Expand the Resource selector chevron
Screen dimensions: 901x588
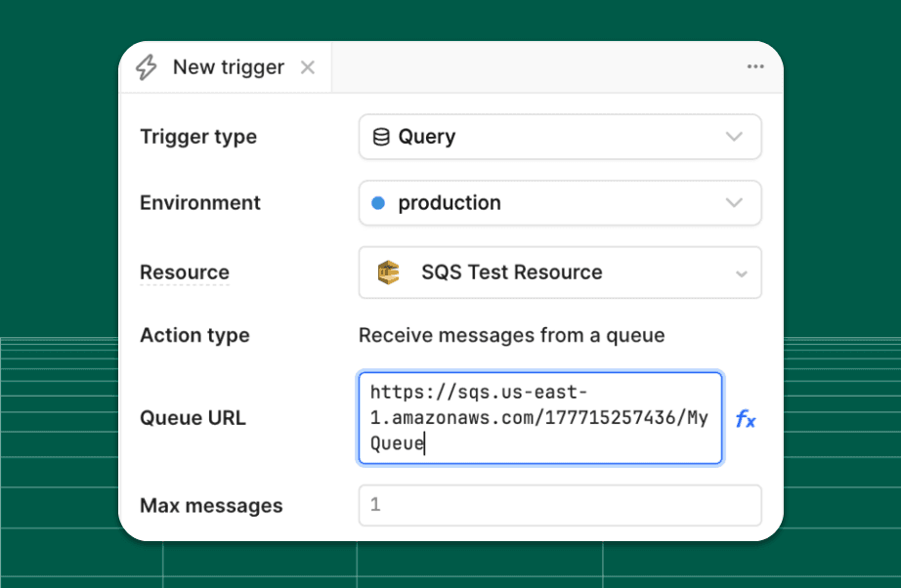741,273
